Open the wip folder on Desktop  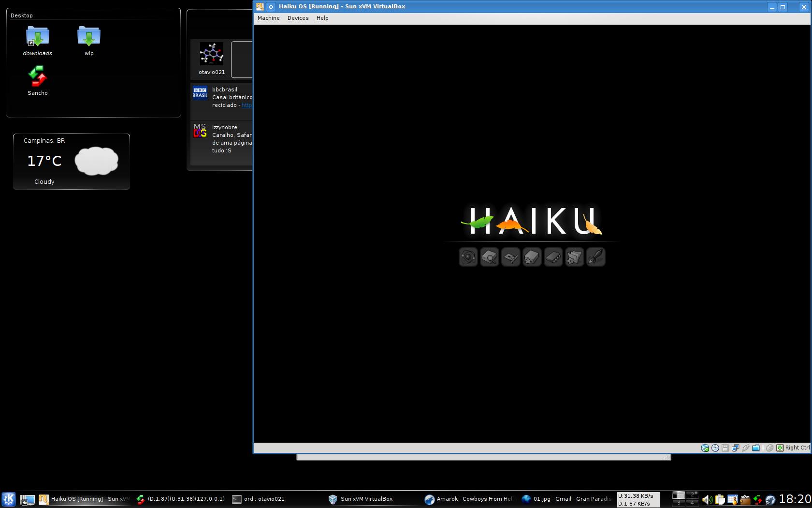89,41
